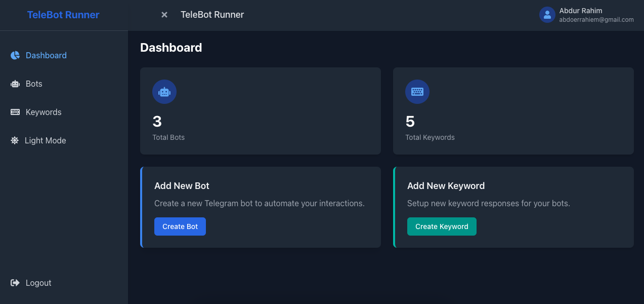The image size is (644, 304).
Task: Open the Keywords menu label
Action: [44, 112]
